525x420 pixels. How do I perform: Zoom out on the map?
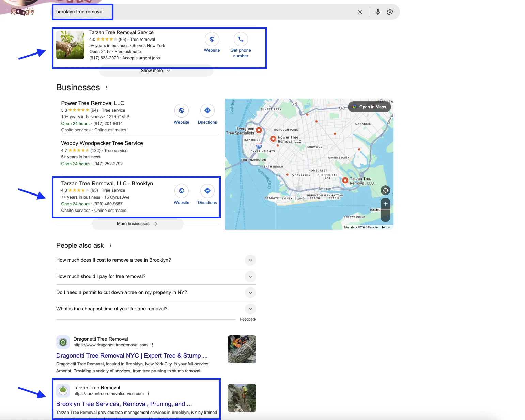tap(385, 216)
